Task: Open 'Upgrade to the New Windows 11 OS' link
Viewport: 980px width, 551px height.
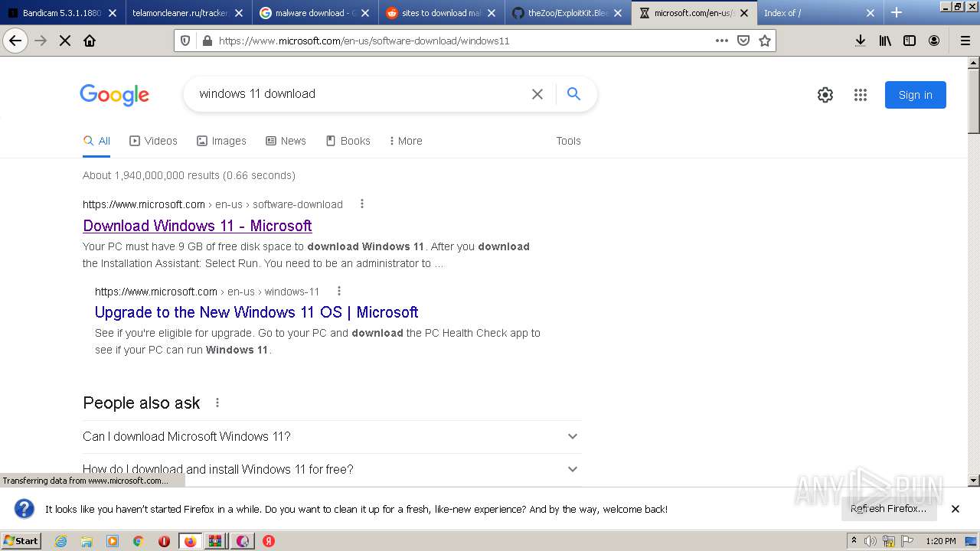Action: (x=256, y=312)
